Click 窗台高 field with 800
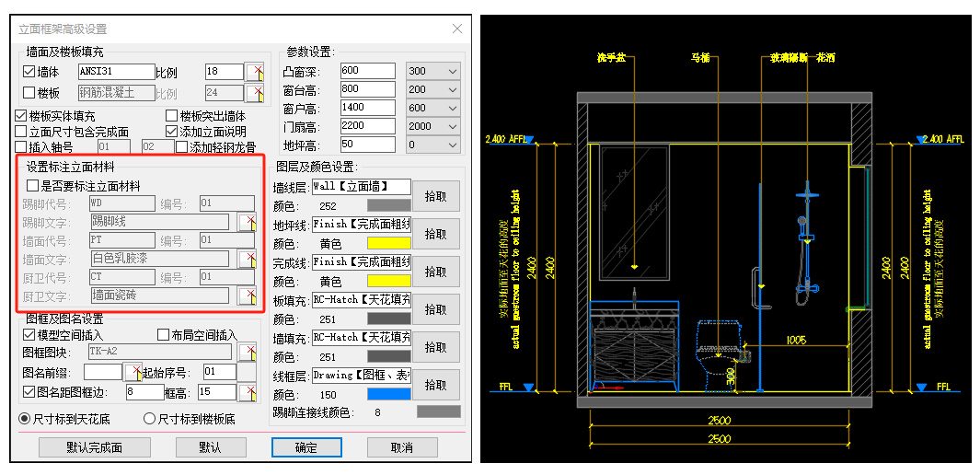This screenshot has width=980, height=475. [x=368, y=89]
